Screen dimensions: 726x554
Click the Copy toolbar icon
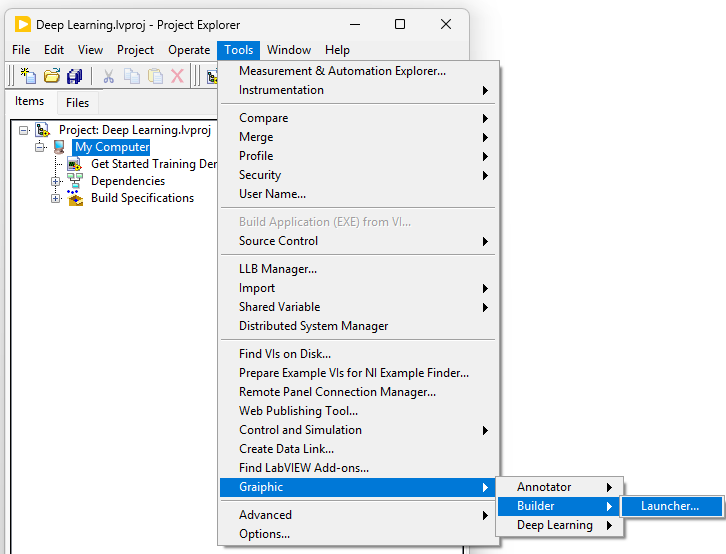click(x=132, y=76)
